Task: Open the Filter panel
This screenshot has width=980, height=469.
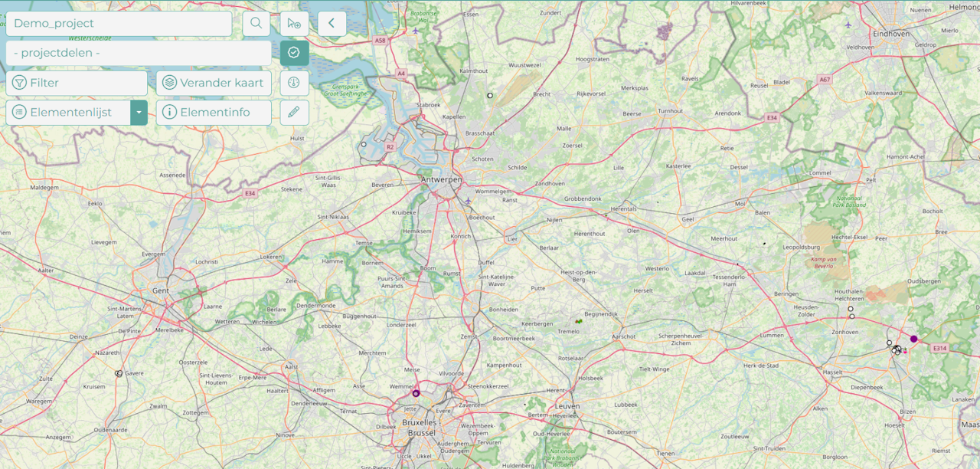Action: pos(77,83)
